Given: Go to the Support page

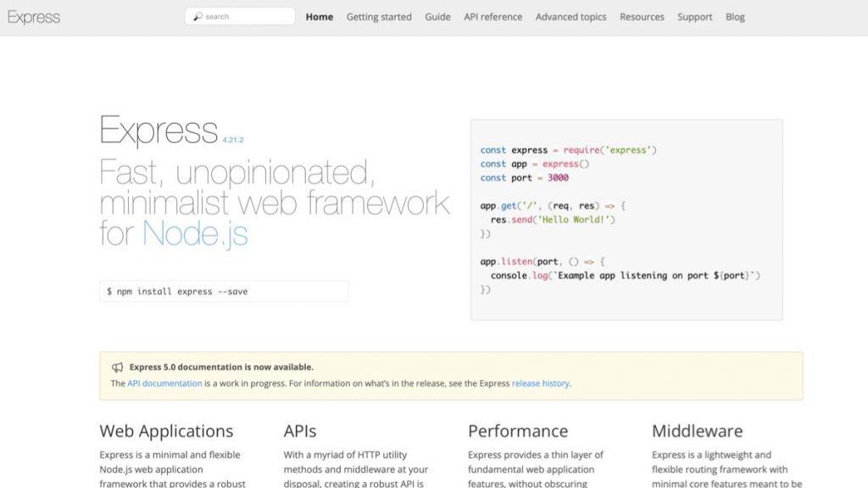Looking at the screenshot, I should tap(695, 17).
